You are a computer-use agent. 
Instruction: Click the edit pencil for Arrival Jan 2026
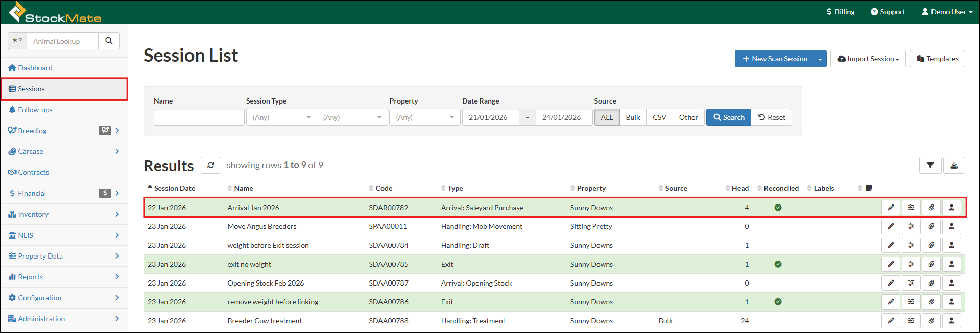[x=891, y=208]
